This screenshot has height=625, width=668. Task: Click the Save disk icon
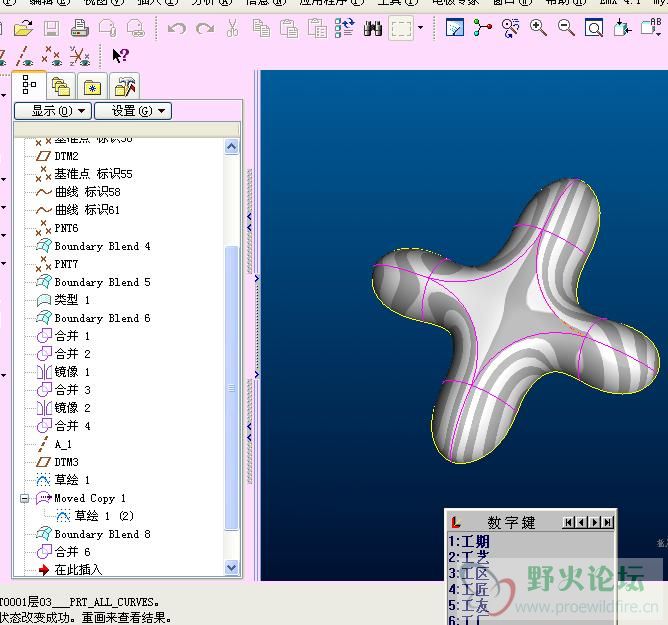pos(51,28)
